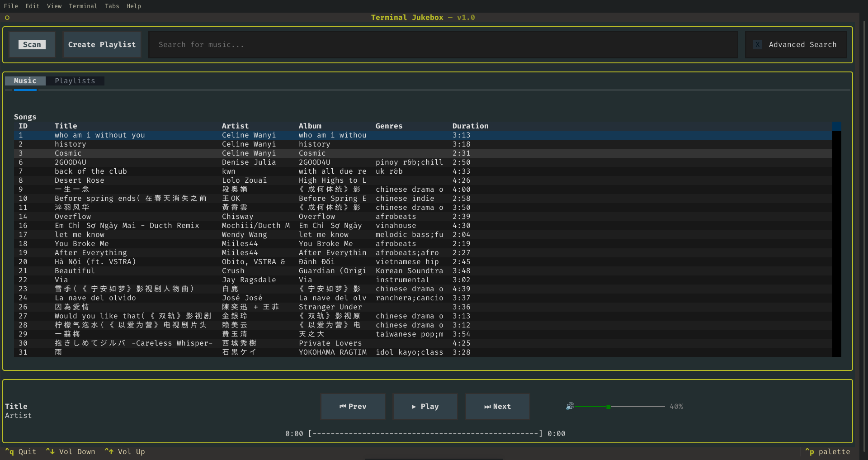Select the 'let me know' row
Image resolution: width=868 pixels, height=460 pixels.
(x=423, y=234)
